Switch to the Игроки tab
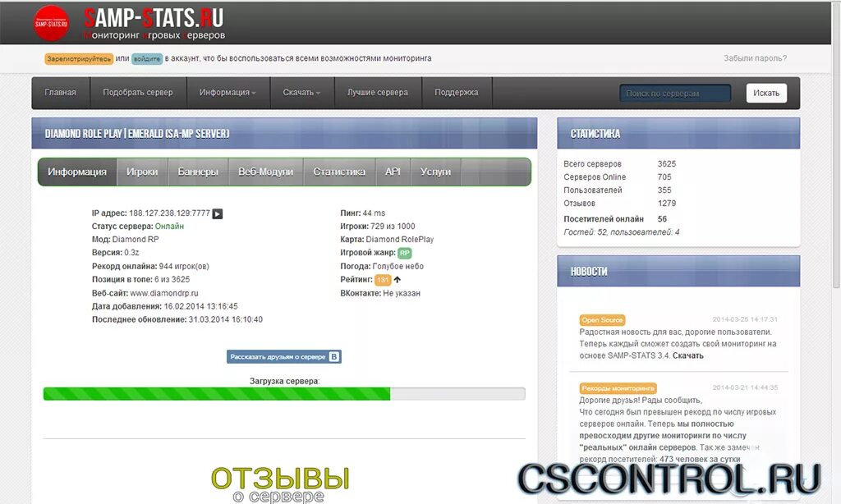 click(142, 172)
